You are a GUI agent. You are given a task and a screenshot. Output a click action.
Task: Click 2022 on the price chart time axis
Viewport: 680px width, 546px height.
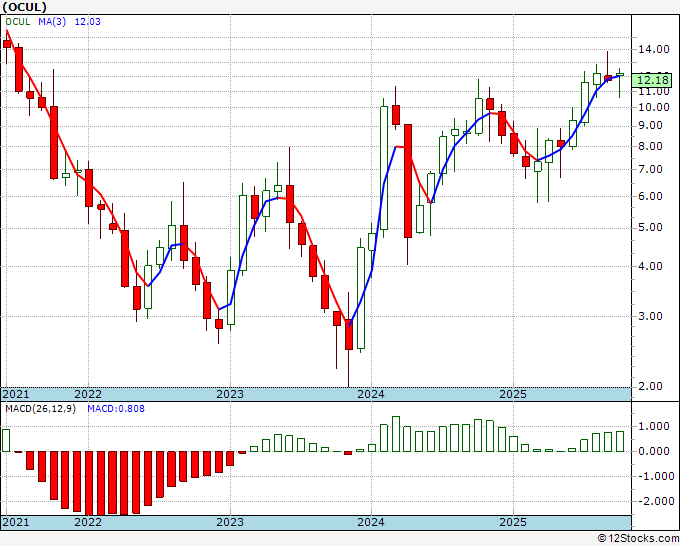click(88, 394)
